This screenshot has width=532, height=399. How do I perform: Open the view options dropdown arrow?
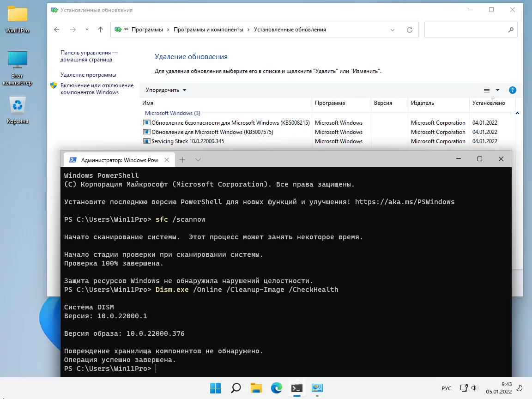(x=497, y=90)
